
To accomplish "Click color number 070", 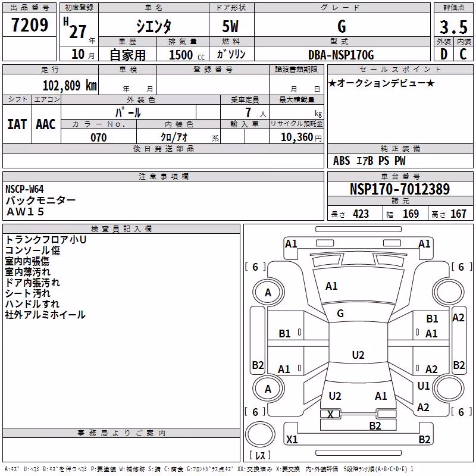I will point(99,137).
